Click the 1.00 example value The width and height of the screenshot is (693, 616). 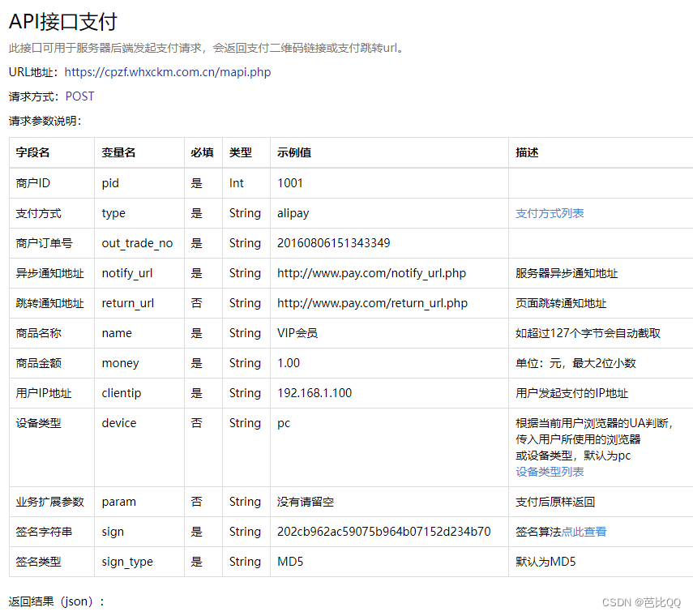(x=289, y=363)
